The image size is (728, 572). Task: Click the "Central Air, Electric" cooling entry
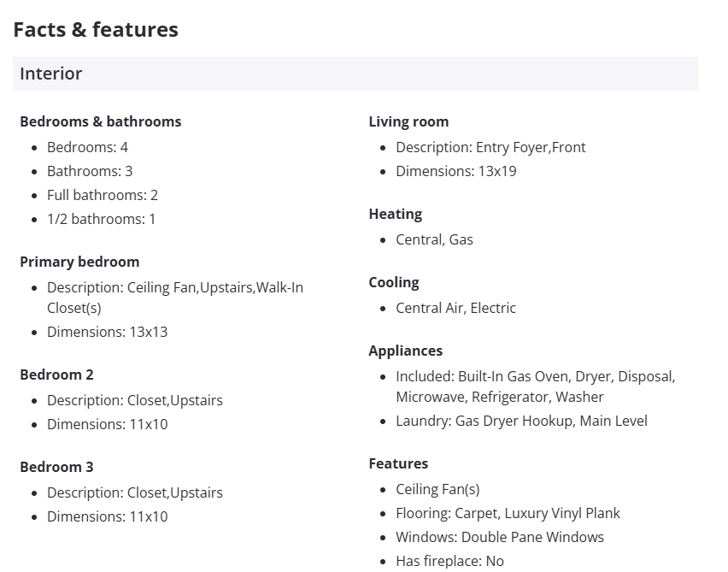455,308
